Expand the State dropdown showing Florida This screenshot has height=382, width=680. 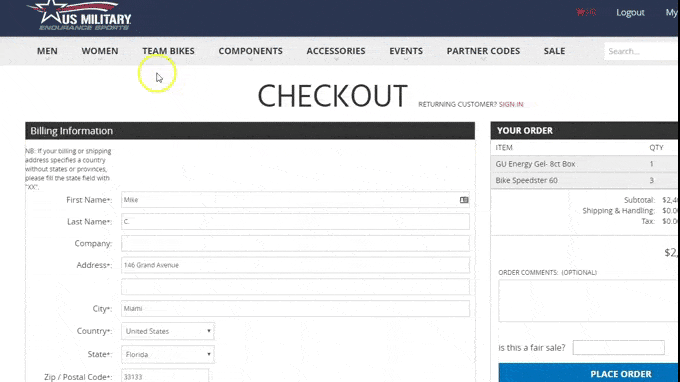[x=167, y=354]
